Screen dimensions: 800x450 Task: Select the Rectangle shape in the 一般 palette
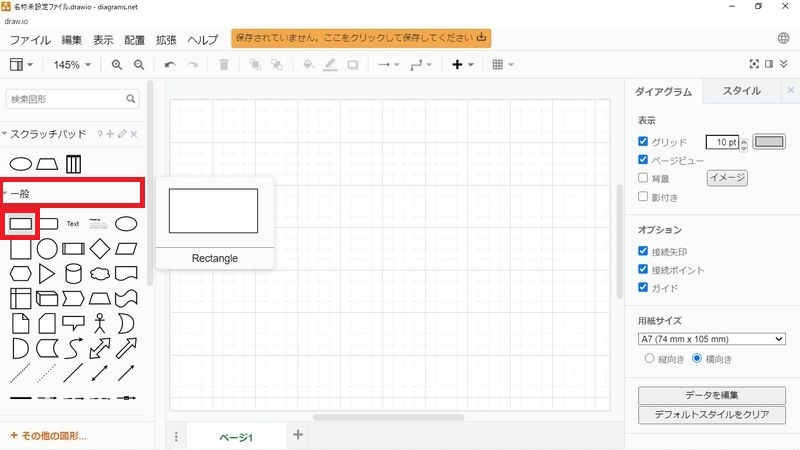click(21, 223)
